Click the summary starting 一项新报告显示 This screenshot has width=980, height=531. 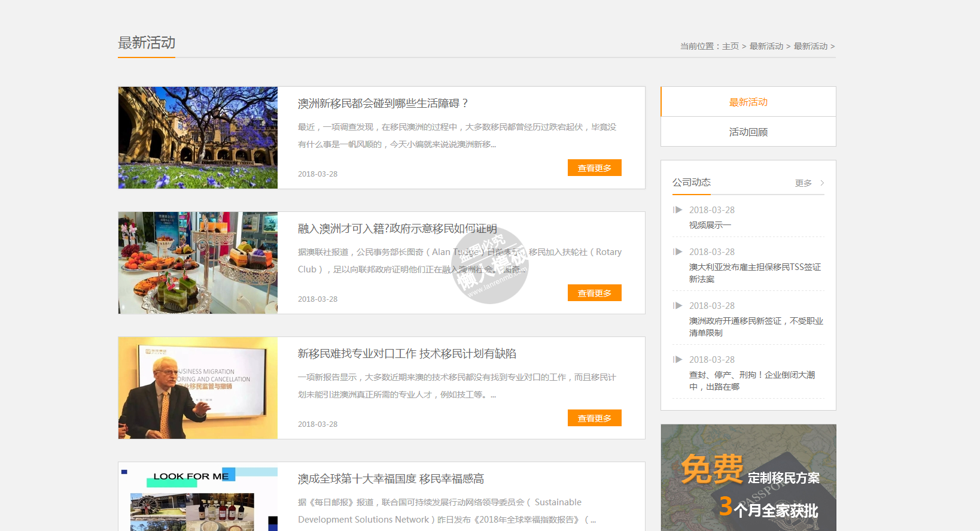pos(457,386)
